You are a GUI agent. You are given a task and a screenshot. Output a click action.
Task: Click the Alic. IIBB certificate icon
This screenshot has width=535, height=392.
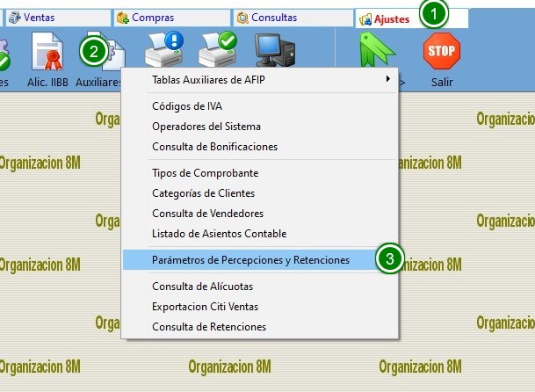(x=47, y=51)
